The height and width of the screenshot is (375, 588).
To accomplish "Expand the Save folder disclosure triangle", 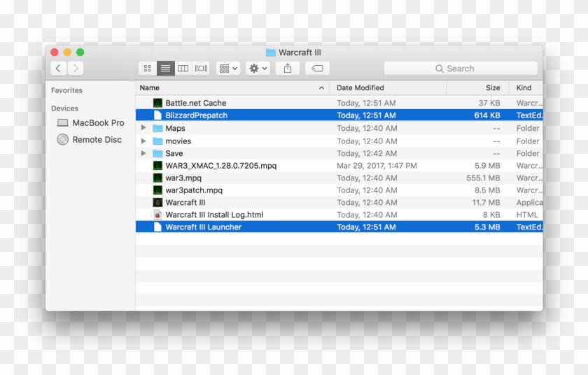I will (143, 153).
